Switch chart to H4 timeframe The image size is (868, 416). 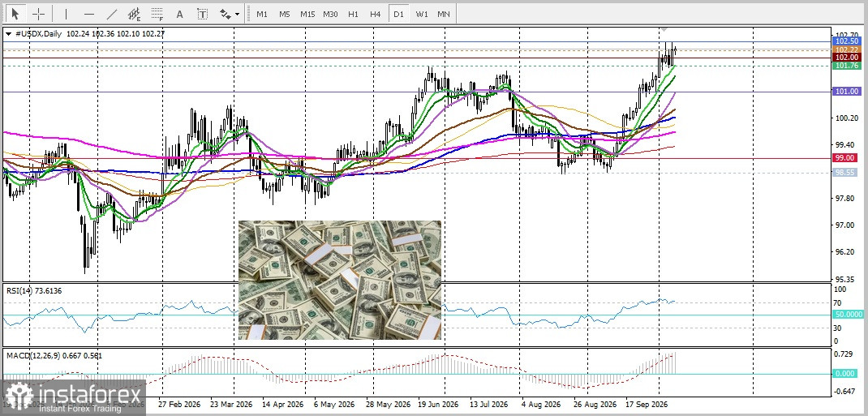(376, 14)
